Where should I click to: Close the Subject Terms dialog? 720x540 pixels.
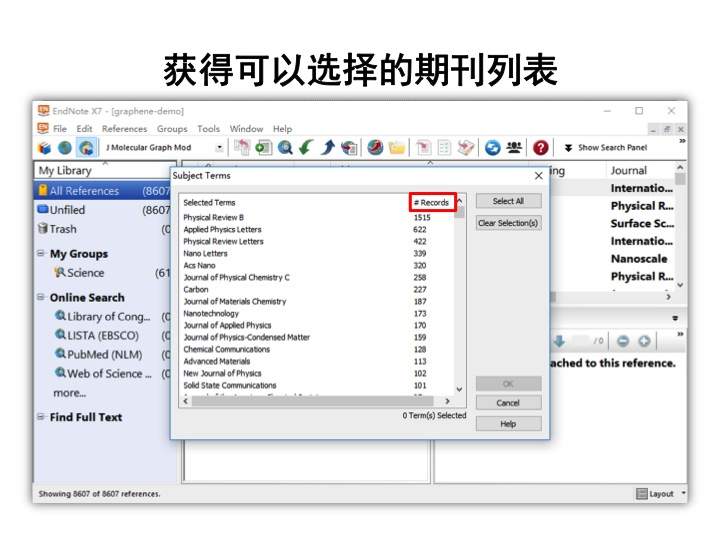(539, 176)
